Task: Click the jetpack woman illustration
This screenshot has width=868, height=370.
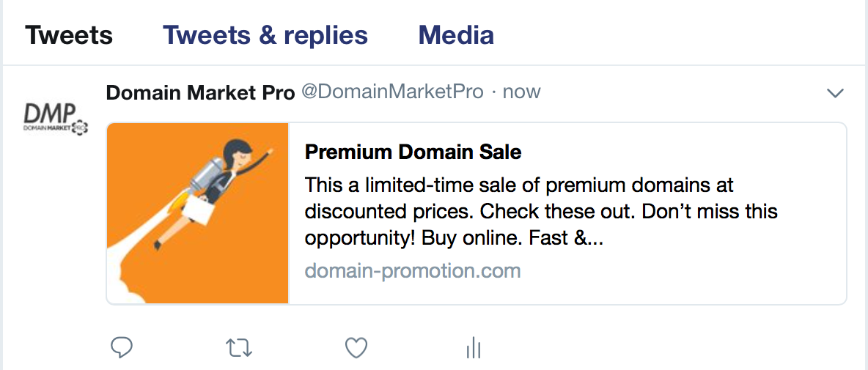Action: tap(220, 183)
